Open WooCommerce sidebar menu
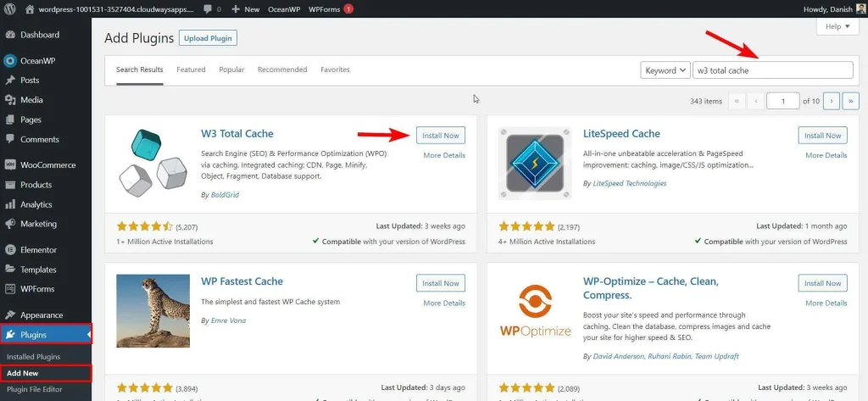Screen dimensions: 868x401 [46, 165]
